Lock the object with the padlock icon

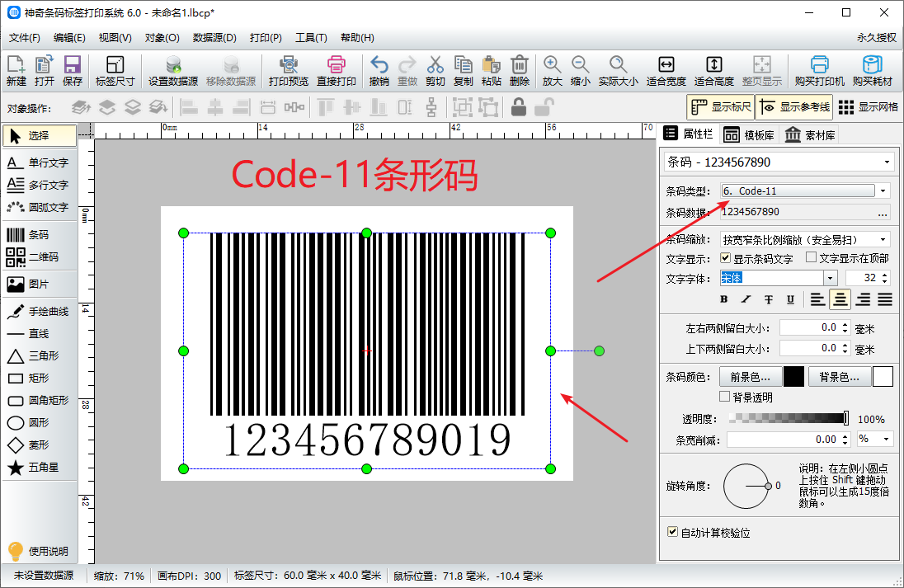click(518, 107)
